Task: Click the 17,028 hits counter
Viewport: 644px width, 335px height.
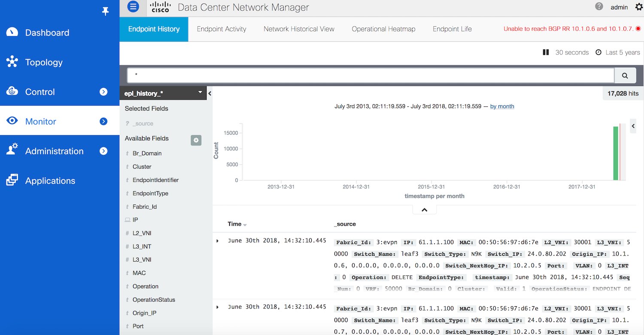Action: 623,94
